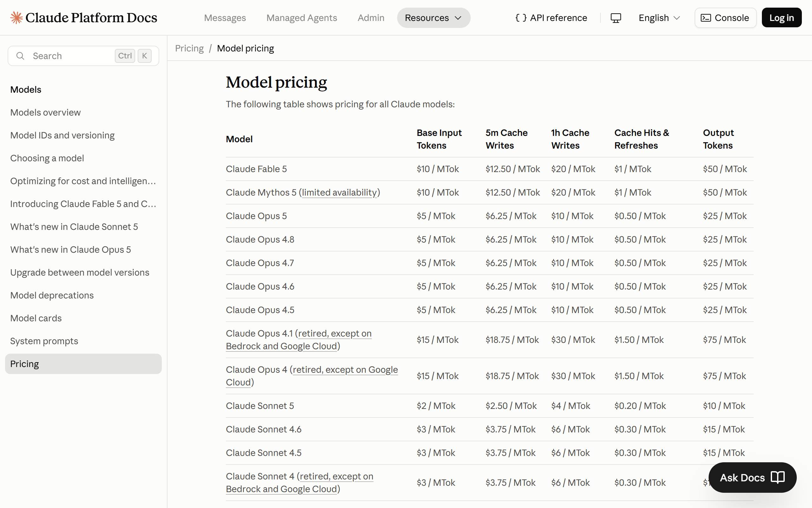Viewport: 812px width, 508px height.
Task: Select Pricing in the sidebar
Action: [x=83, y=364]
